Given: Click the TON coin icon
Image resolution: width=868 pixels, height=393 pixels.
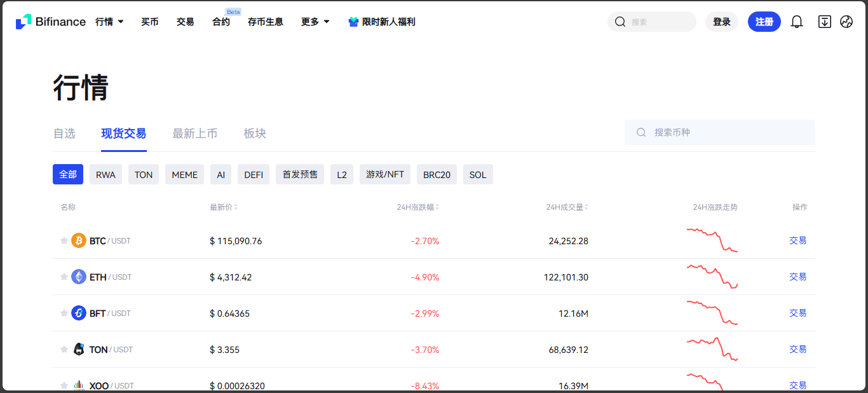Looking at the screenshot, I should (79, 349).
